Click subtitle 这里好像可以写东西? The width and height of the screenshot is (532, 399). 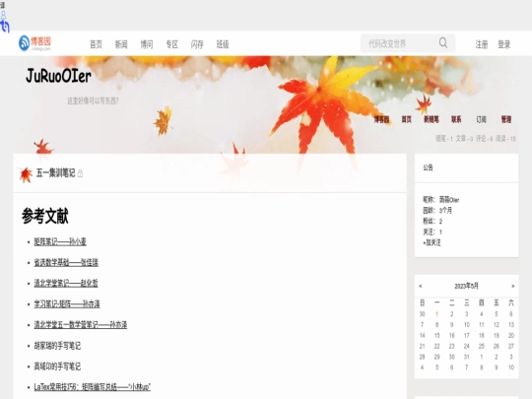(93, 100)
